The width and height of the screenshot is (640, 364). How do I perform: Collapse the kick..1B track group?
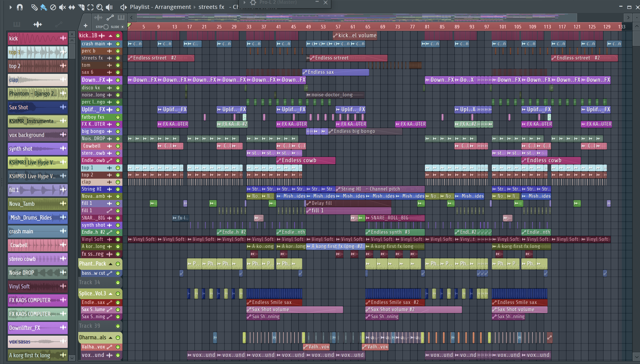[110, 36]
